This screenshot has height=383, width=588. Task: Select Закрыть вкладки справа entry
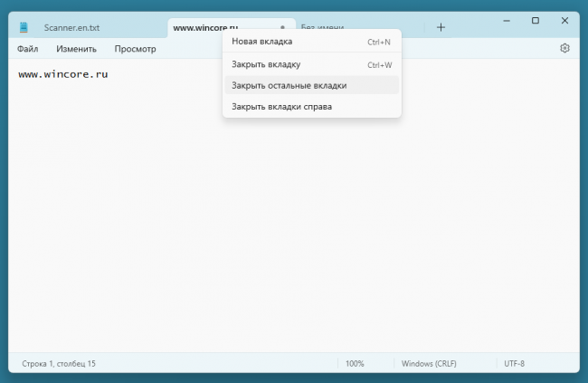point(312,107)
